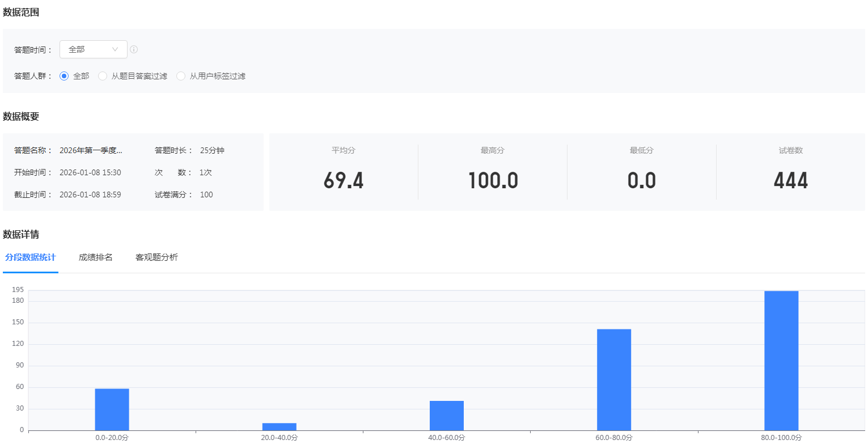
Task: Click the 2026-01-08 18:59 deadline value
Action: (90, 194)
